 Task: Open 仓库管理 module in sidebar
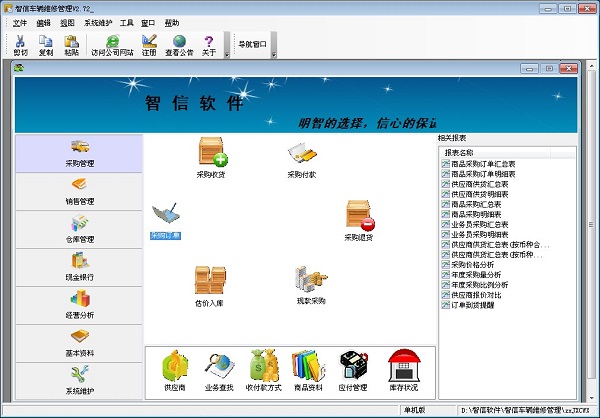click(x=79, y=229)
